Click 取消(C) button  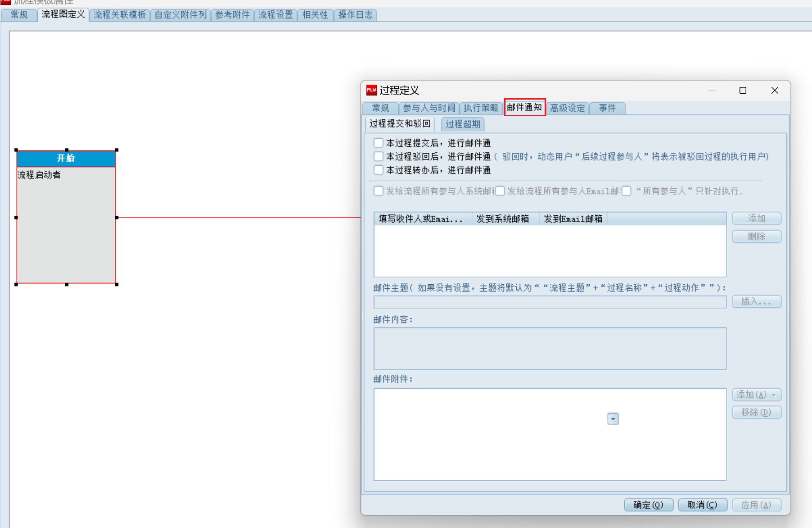tap(703, 505)
